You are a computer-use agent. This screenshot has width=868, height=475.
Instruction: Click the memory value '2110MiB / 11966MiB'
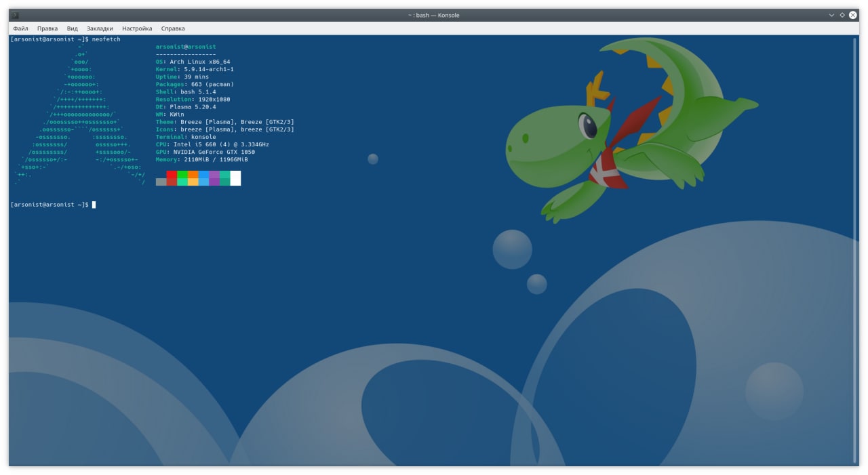216,159
